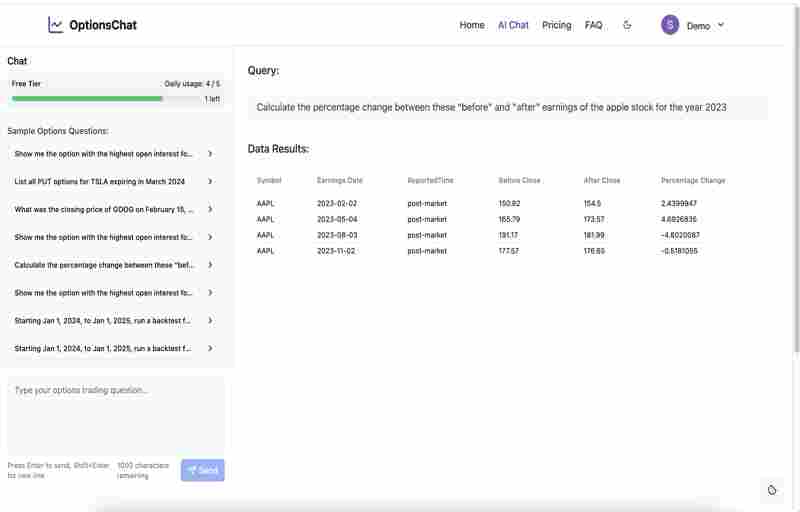This screenshot has height=512, width=800.
Task: Click the Before Close column header
Action: 519,180
